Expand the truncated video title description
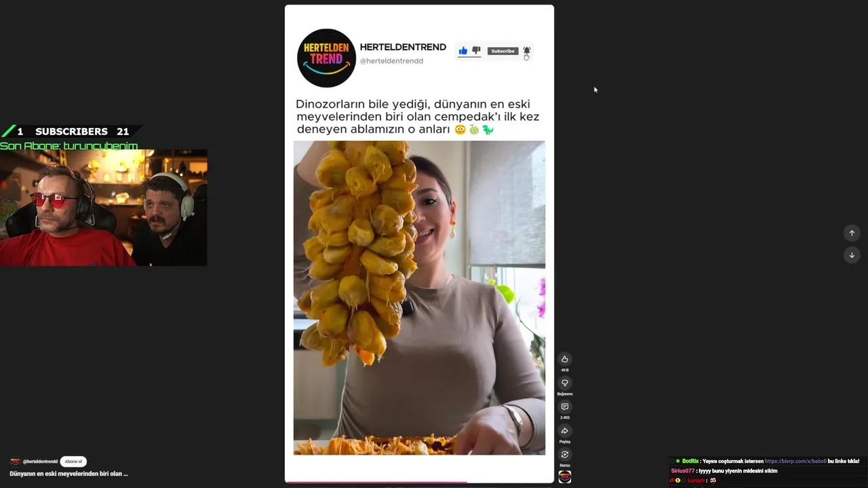This screenshot has width=868, height=488. tap(68, 474)
